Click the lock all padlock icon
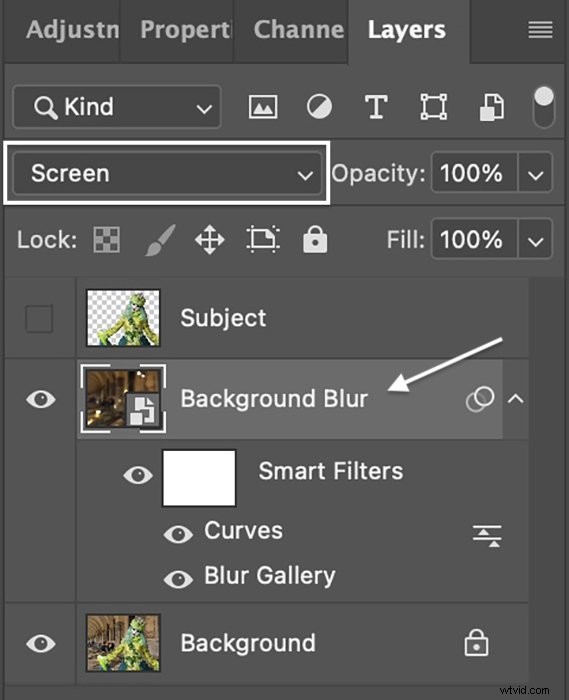569x700 pixels. 315,239
